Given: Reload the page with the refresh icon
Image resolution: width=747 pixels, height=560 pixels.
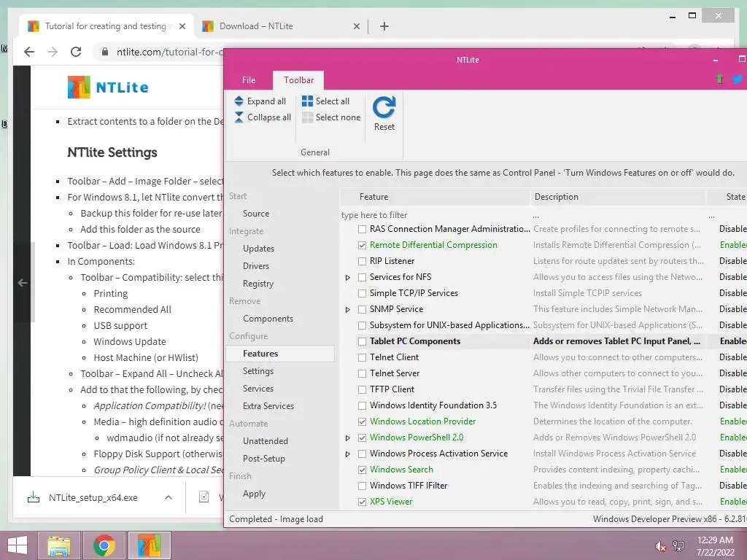Looking at the screenshot, I should (x=76, y=52).
